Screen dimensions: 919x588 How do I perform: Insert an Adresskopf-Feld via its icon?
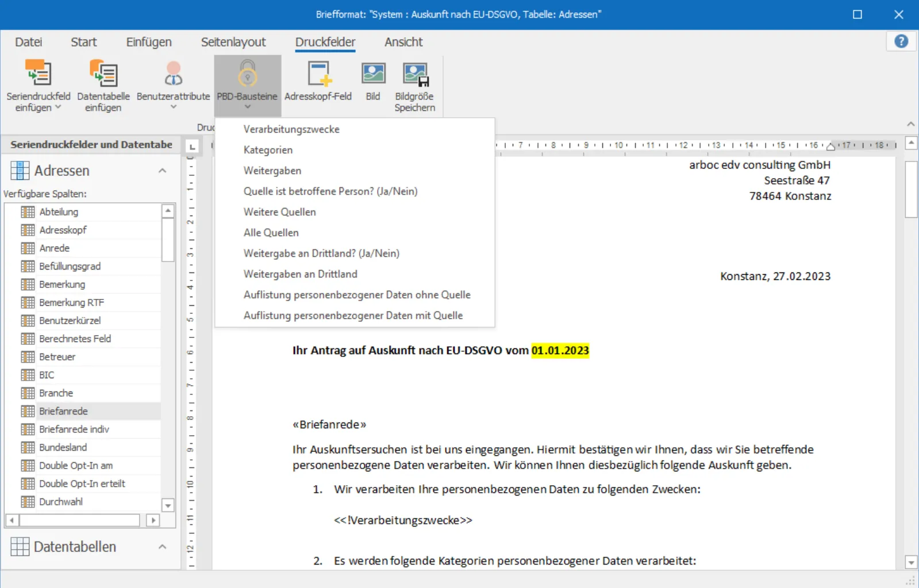tap(318, 73)
